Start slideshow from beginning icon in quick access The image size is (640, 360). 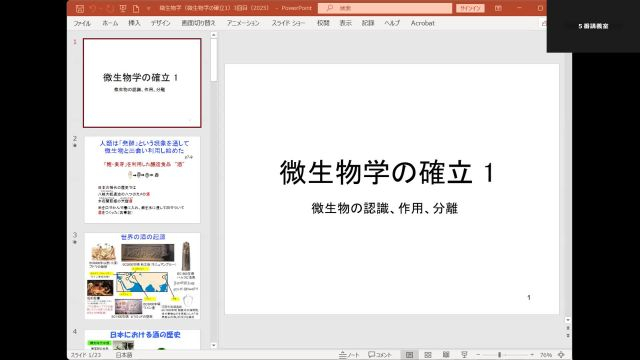123,8
